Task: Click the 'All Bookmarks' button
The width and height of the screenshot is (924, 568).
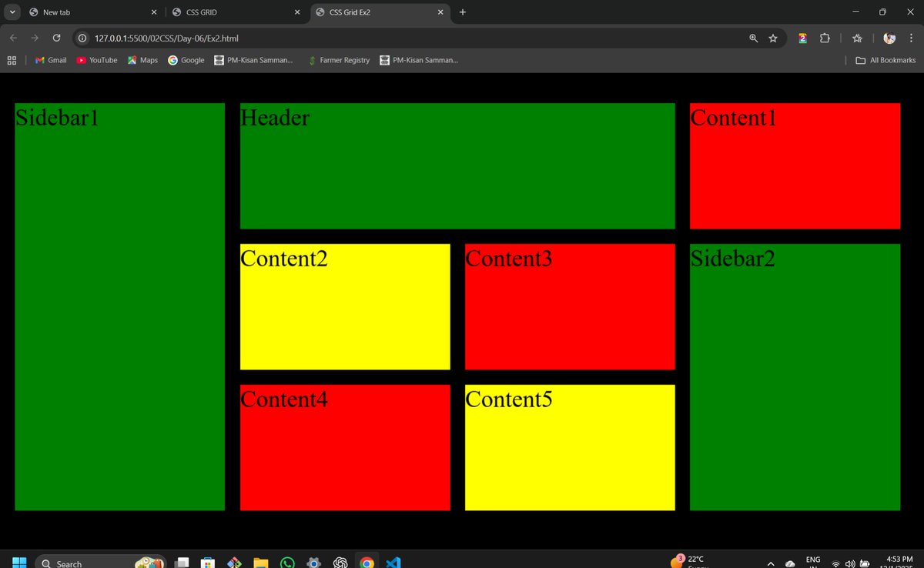Action: pyautogui.click(x=885, y=60)
